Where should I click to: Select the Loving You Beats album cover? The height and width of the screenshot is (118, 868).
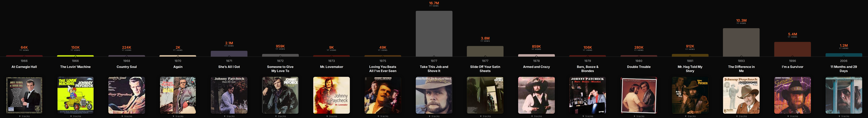(x=383, y=95)
